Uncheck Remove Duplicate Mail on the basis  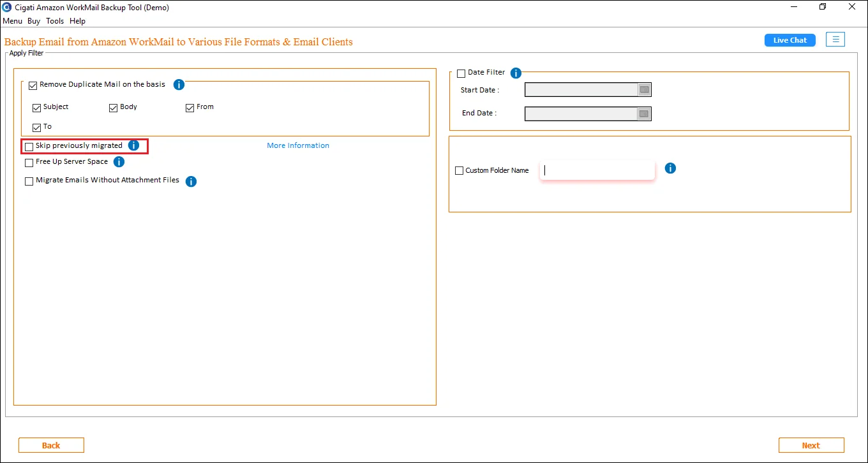coord(33,85)
